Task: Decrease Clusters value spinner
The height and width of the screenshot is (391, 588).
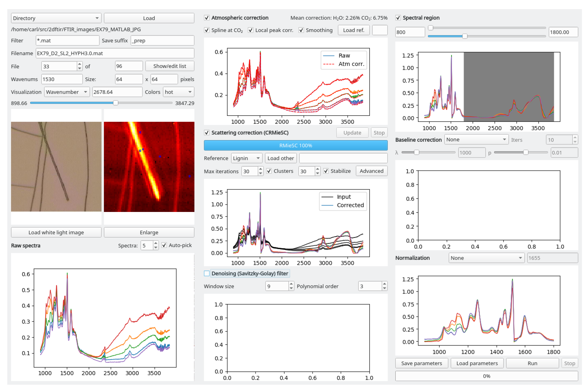Action: 318,173
